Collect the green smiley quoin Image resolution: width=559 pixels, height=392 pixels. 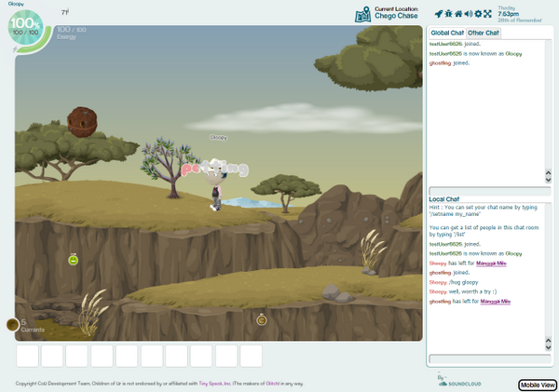[73, 260]
